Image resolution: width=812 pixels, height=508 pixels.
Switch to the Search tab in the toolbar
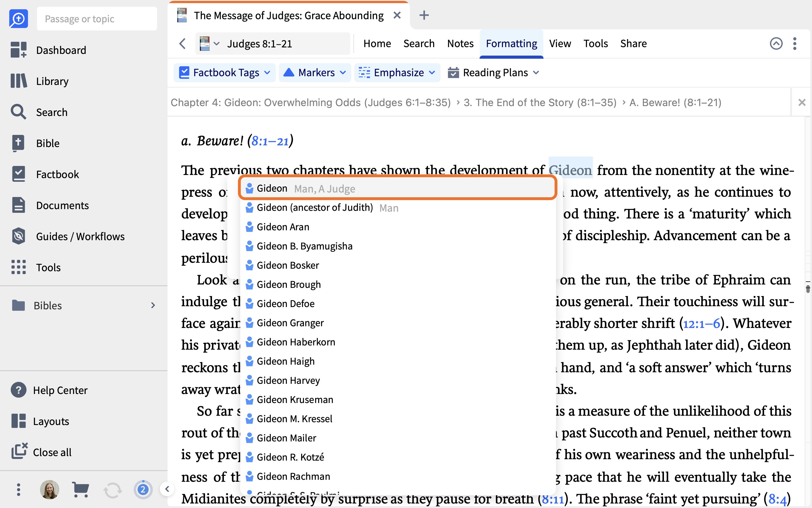coord(419,43)
